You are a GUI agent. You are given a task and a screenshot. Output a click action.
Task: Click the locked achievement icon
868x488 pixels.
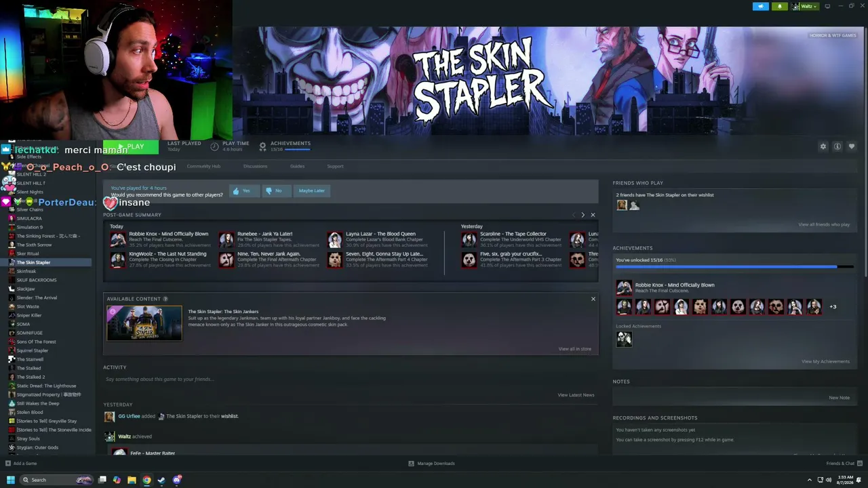click(624, 339)
